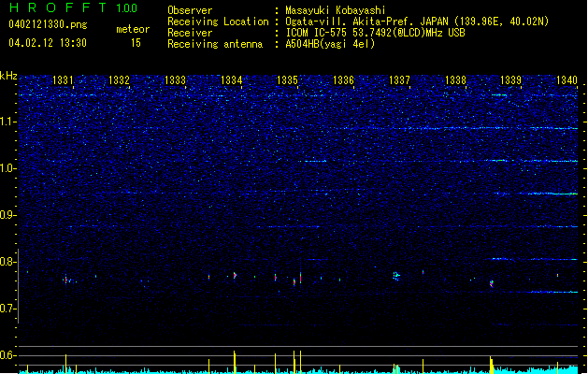Click the 1337 time marker
The height and width of the screenshot is (374, 588).
[x=400, y=80]
